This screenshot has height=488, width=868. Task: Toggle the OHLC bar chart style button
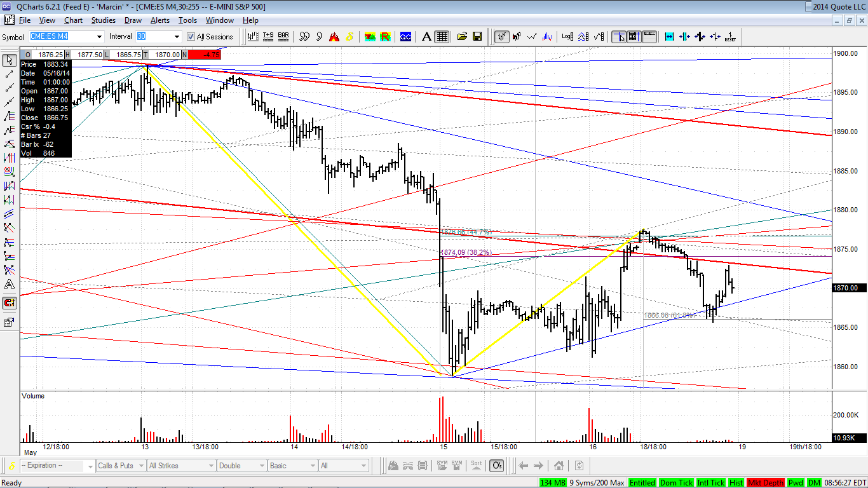pos(502,37)
